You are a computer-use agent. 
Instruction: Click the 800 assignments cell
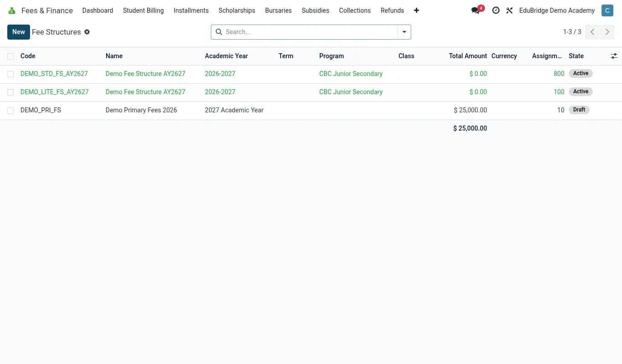pos(559,74)
